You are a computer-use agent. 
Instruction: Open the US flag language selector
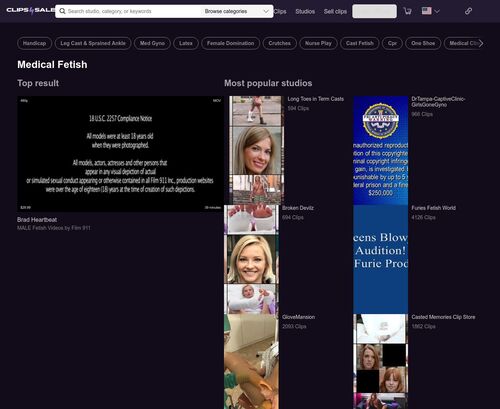click(430, 11)
